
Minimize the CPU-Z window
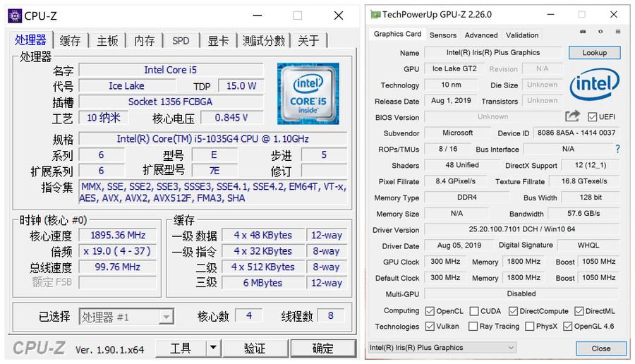pyautogui.click(x=257, y=16)
